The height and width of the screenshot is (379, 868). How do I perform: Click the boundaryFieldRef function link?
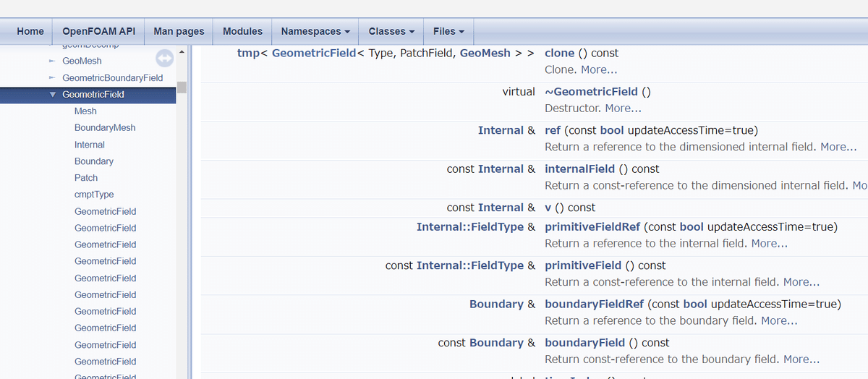pos(594,305)
